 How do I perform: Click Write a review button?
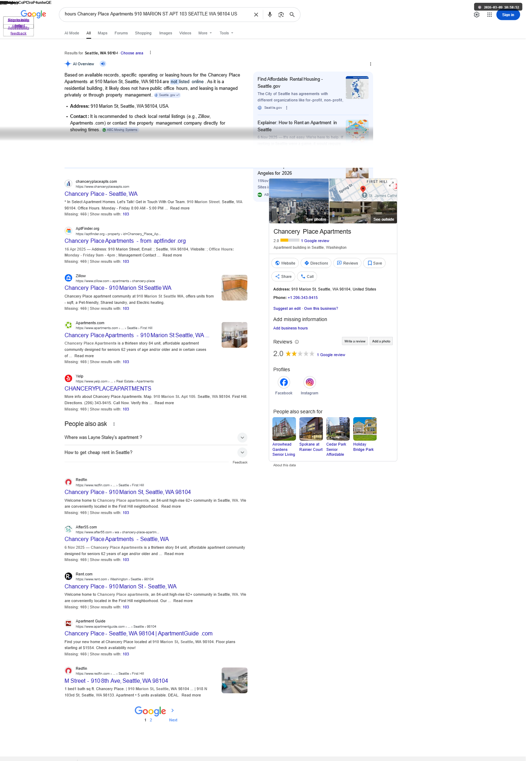tap(355, 341)
